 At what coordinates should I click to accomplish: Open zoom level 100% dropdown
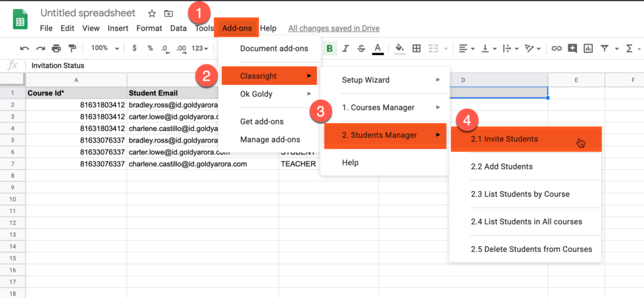(x=105, y=49)
